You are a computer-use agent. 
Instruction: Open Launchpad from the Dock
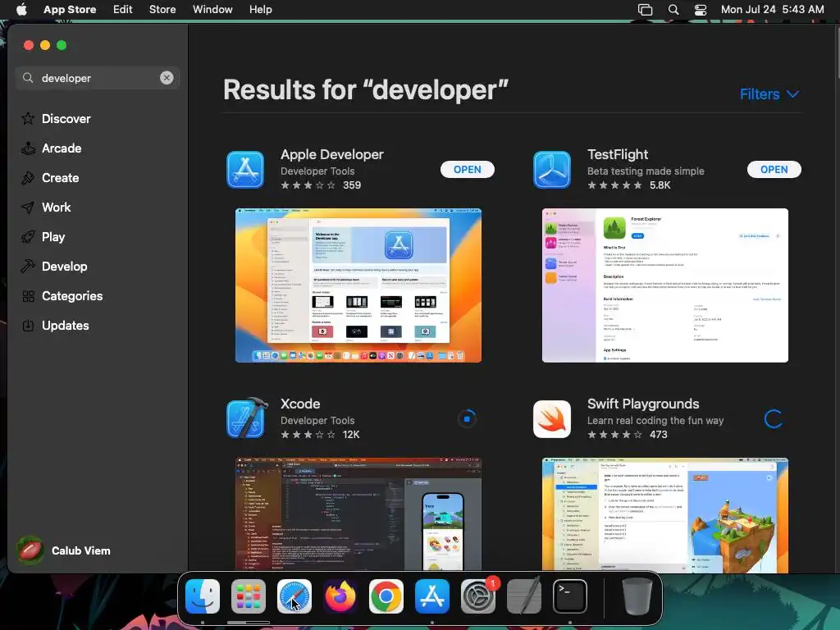pos(248,596)
